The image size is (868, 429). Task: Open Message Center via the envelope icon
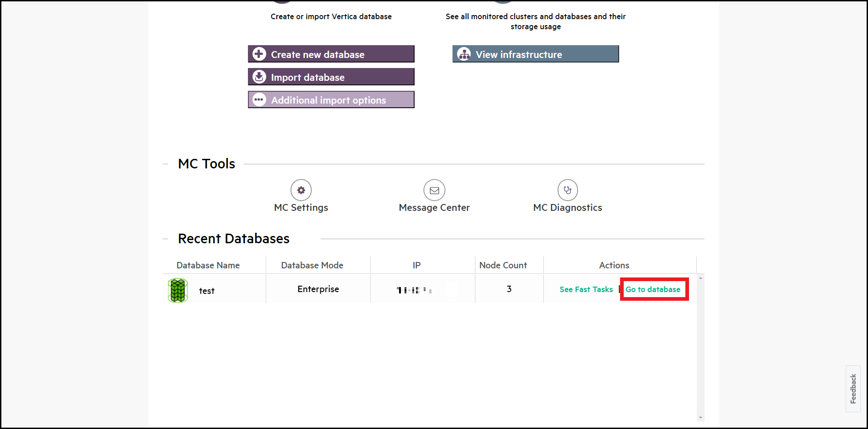[434, 190]
